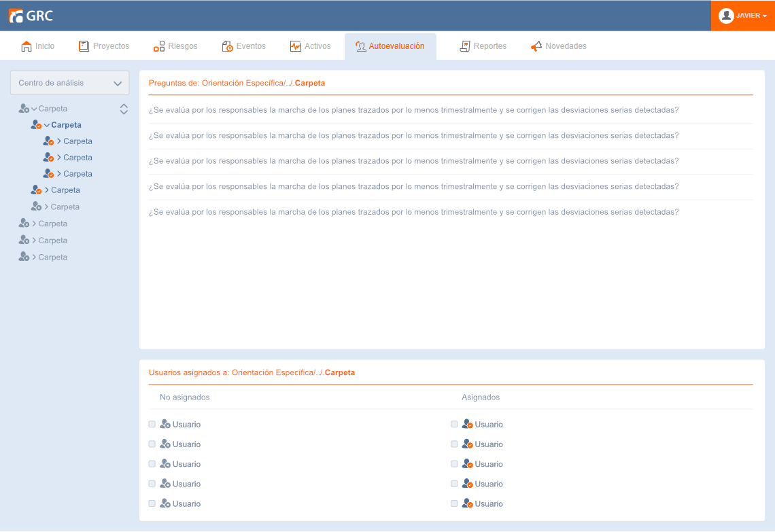Click the Activos pulse chart icon
The image size is (775, 532).
(296, 46)
